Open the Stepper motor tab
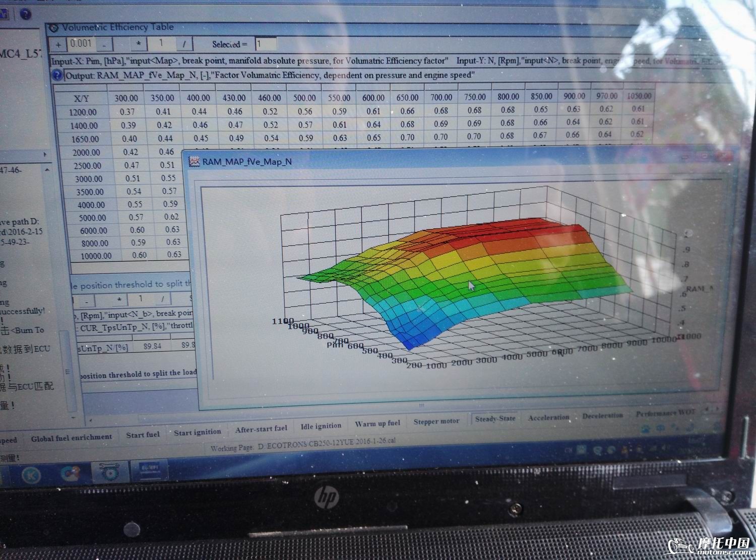 coord(436,422)
